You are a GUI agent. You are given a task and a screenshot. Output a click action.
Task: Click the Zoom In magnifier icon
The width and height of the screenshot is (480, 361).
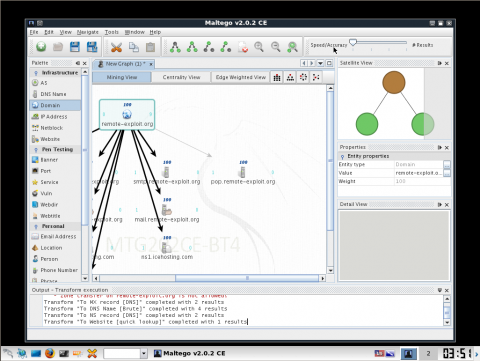coord(259,47)
